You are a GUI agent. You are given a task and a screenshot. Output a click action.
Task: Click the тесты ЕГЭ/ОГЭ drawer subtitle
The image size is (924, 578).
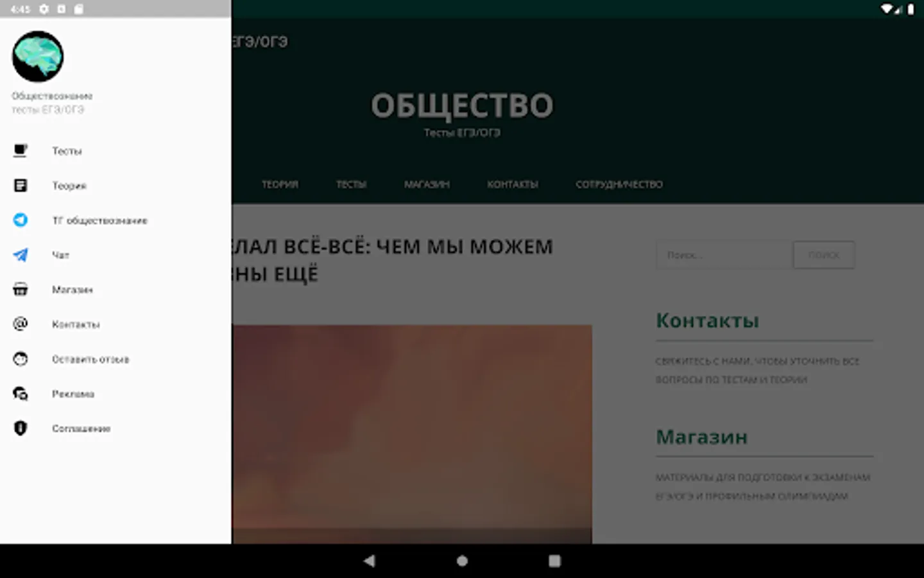pyautogui.click(x=47, y=110)
